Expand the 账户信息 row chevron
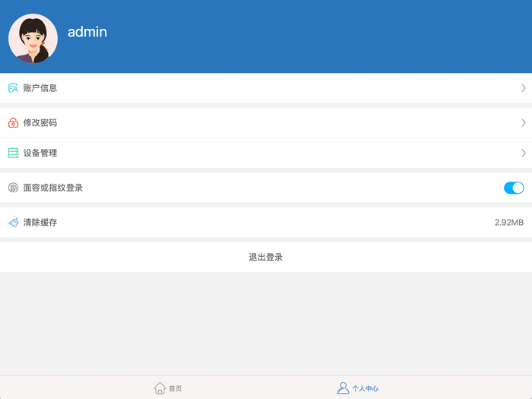Viewport: 532px width, 399px height. pyautogui.click(x=524, y=88)
